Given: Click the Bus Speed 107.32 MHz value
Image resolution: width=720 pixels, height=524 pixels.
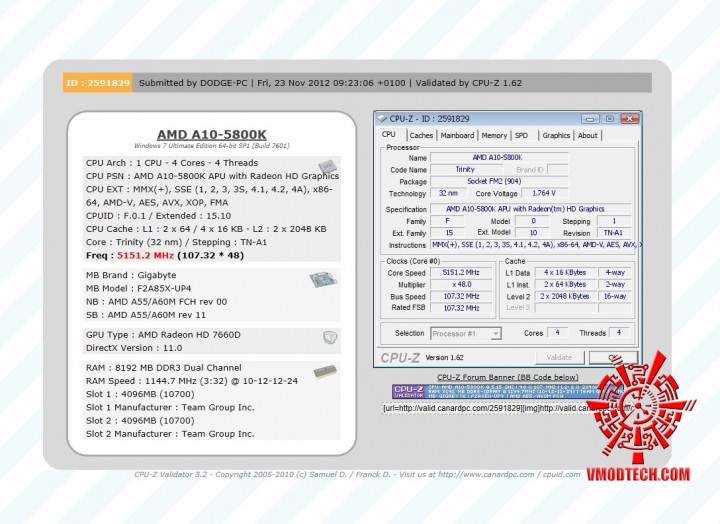Looking at the screenshot, I should (x=461, y=296).
